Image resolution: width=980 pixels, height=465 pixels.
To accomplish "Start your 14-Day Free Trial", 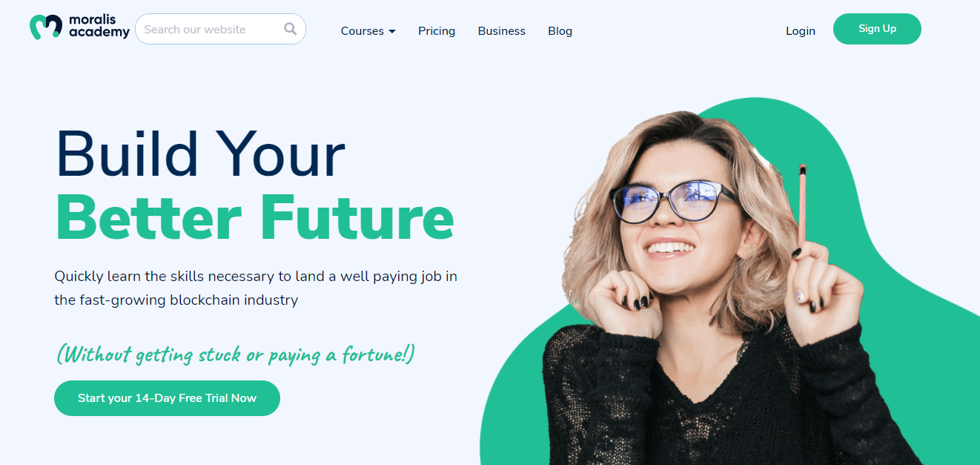I will click(167, 398).
